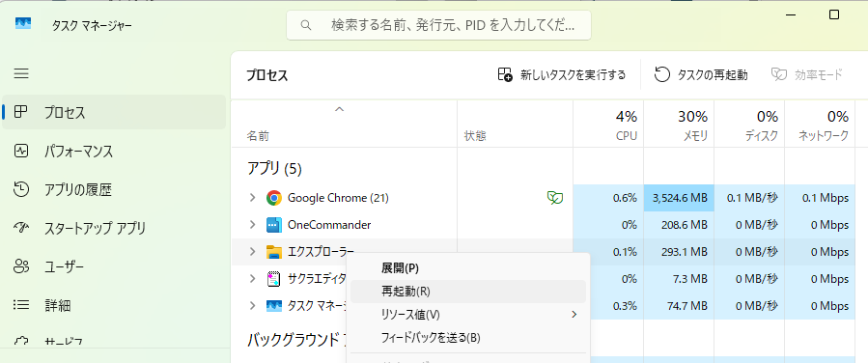
Task: Click the 0.1 Mbps network cell
Action: pyautogui.click(x=820, y=198)
